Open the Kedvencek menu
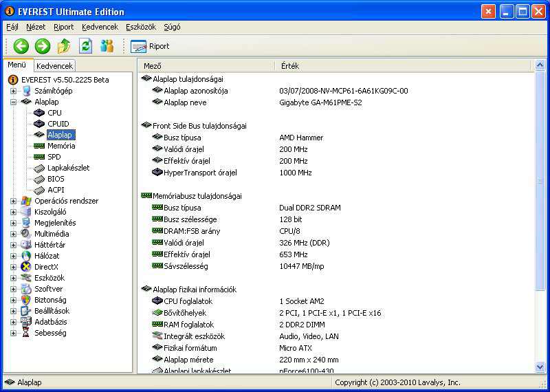Viewport: 550px width, 392px height. click(100, 27)
